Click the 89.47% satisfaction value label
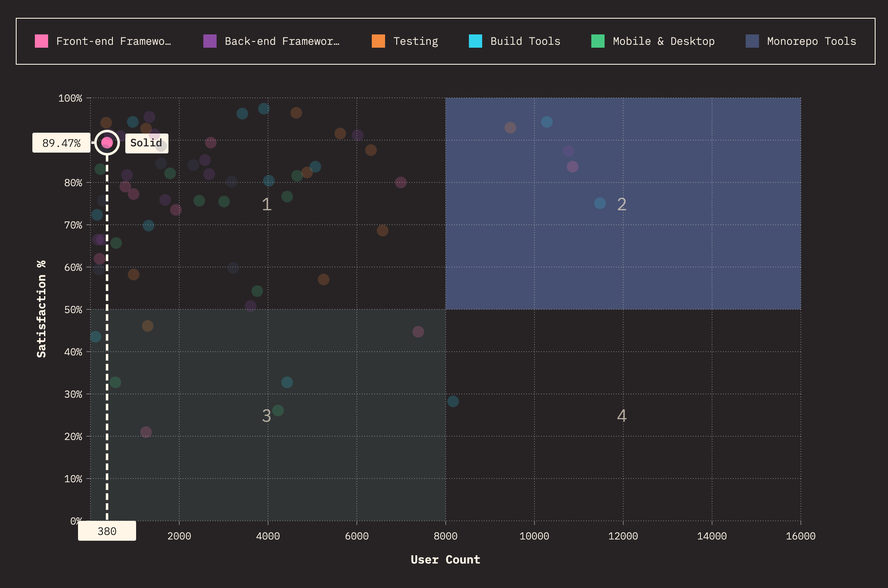 [61, 143]
